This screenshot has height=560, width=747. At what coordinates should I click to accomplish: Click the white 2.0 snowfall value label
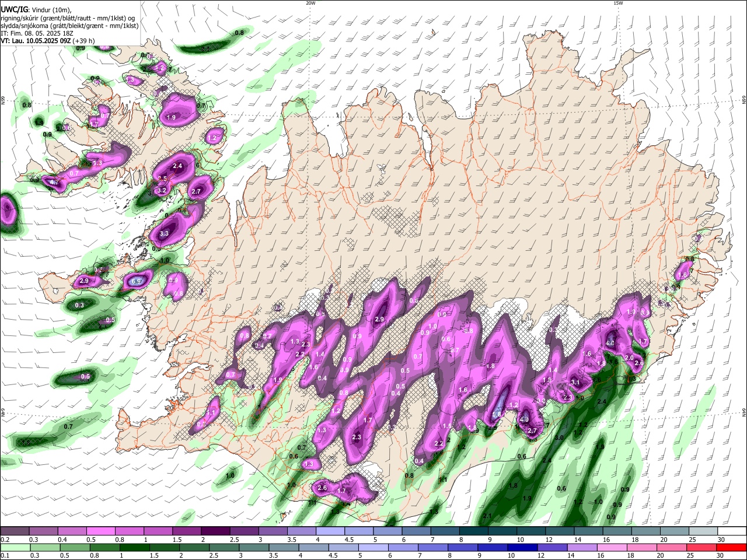tap(629, 358)
